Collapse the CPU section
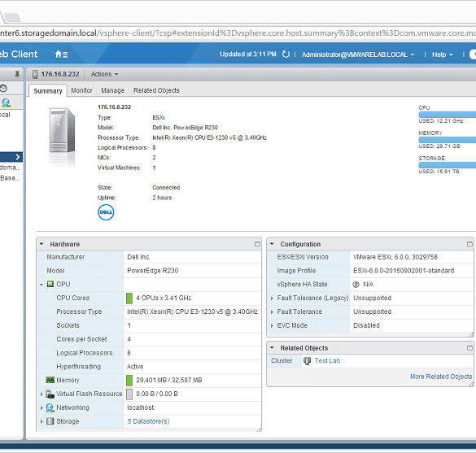Viewport: 476px width, 453px height. point(41,285)
